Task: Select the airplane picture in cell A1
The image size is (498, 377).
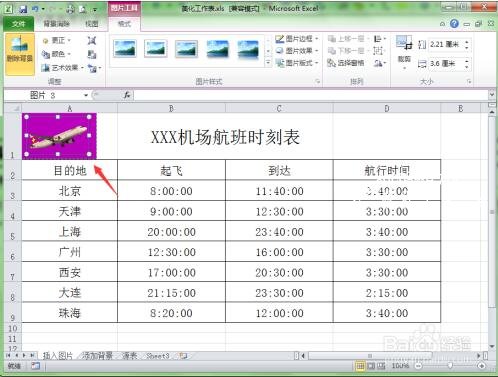Action: pos(59,136)
